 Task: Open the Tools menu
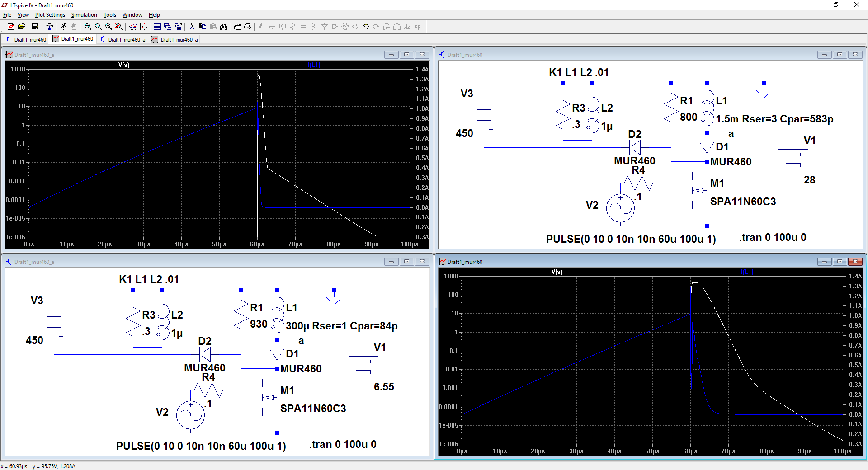(x=110, y=15)
